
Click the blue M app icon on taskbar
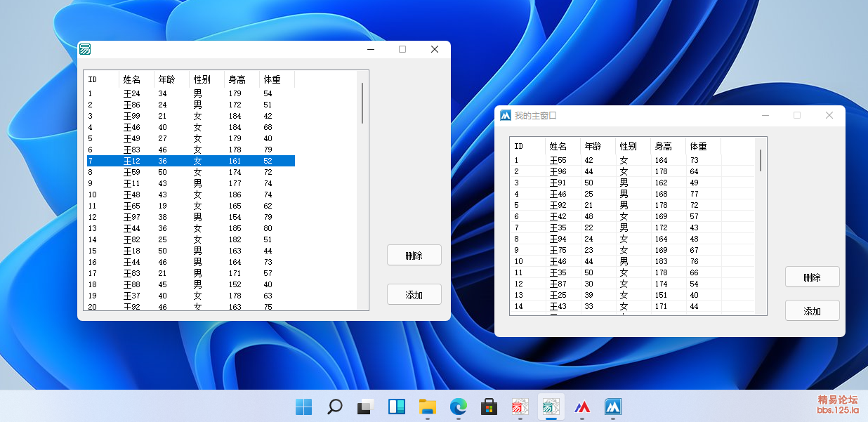613,407
